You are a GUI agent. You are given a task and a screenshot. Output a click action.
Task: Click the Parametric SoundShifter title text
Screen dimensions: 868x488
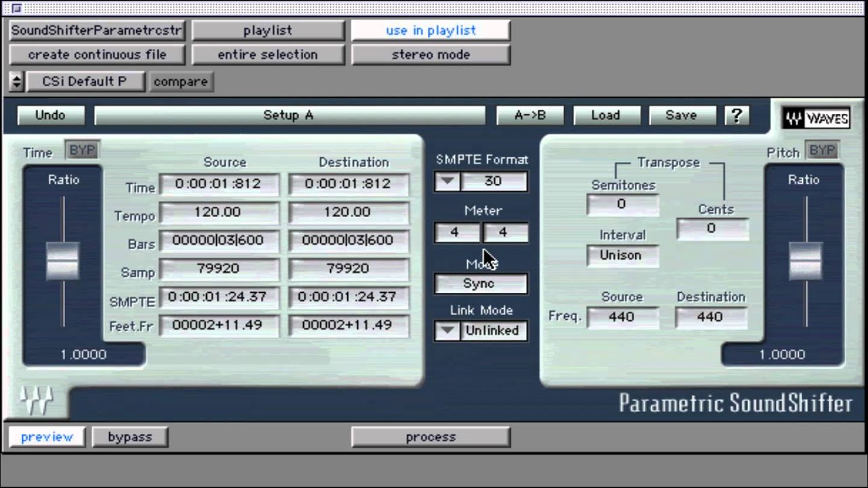736,403
